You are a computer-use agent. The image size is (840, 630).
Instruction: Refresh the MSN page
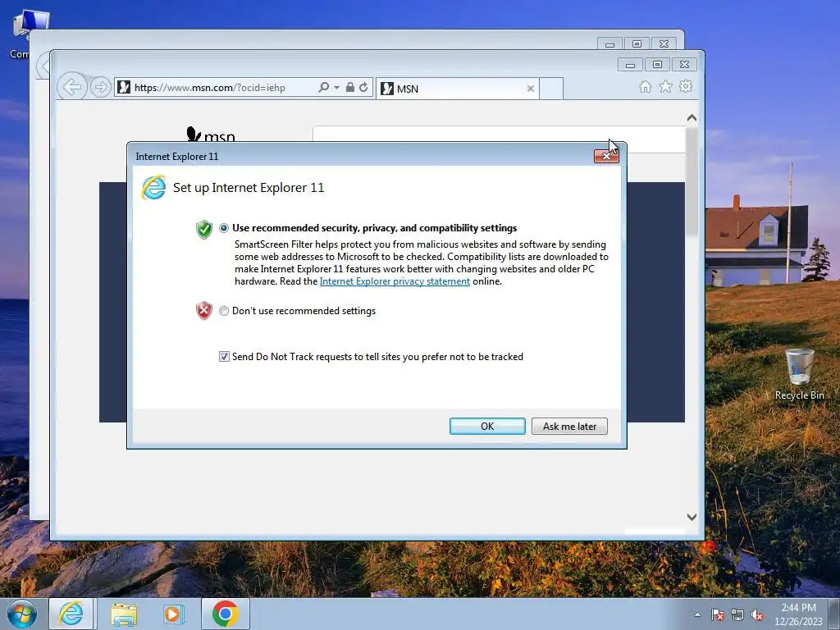363,87
